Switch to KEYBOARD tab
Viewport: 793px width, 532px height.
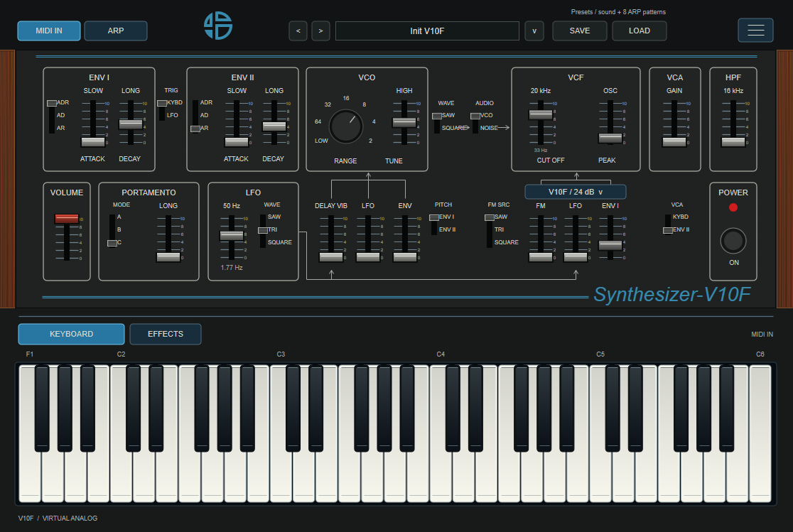71,334
